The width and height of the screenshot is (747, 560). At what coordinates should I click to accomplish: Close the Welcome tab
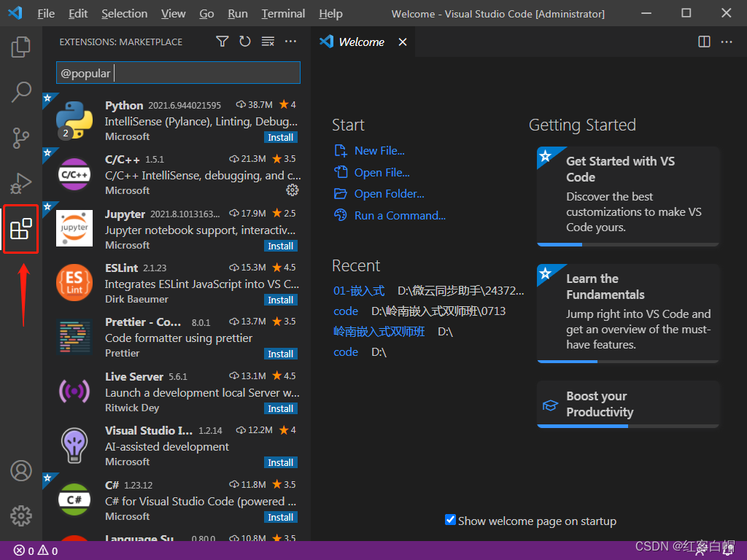[x=403, y=42]
